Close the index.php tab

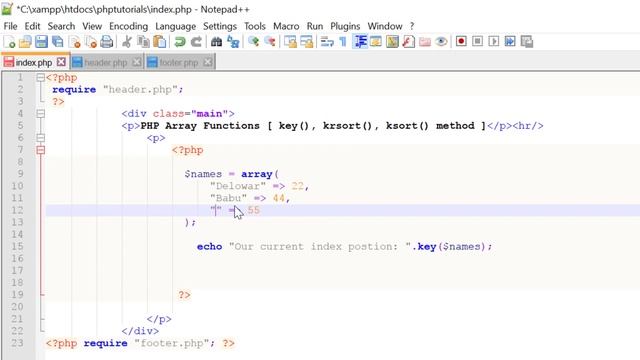point(61,62)
